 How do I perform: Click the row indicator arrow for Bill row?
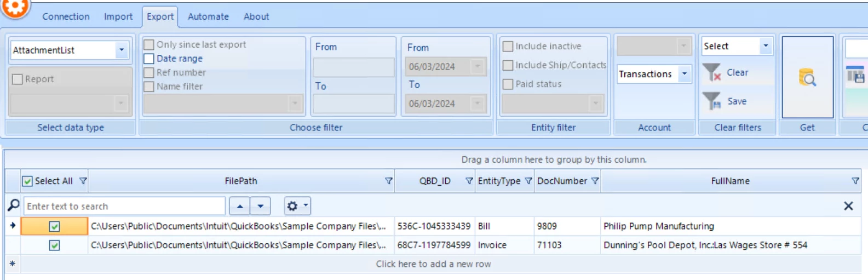13,225
